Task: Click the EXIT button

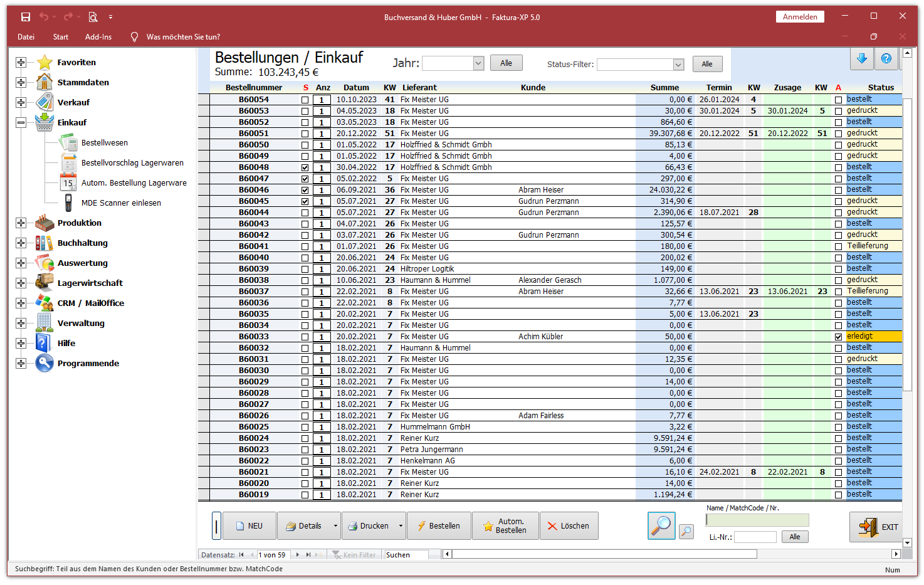Action: click(x=876, y=527)
